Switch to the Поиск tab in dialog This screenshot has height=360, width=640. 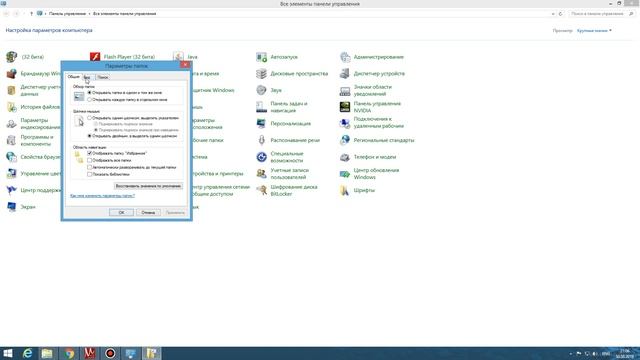(x=103, y=77)
